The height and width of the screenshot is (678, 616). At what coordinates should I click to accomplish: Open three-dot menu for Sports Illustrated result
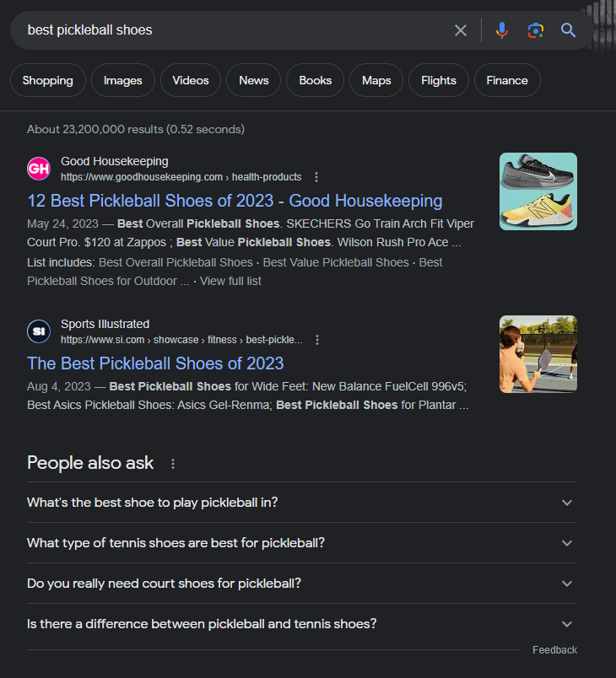click(317, 340)
